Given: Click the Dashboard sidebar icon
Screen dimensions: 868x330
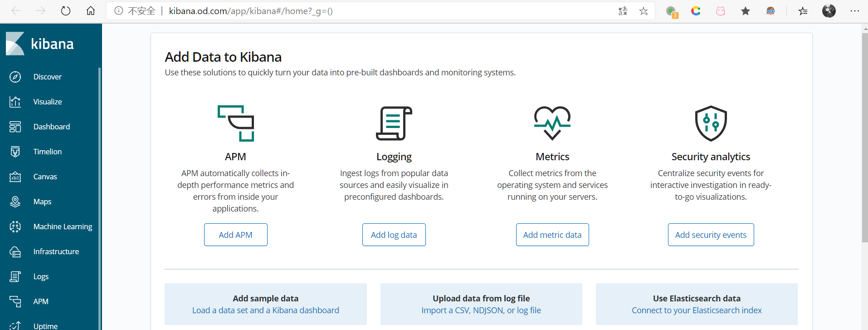Looking at the screenshot, I should point(15,127).
